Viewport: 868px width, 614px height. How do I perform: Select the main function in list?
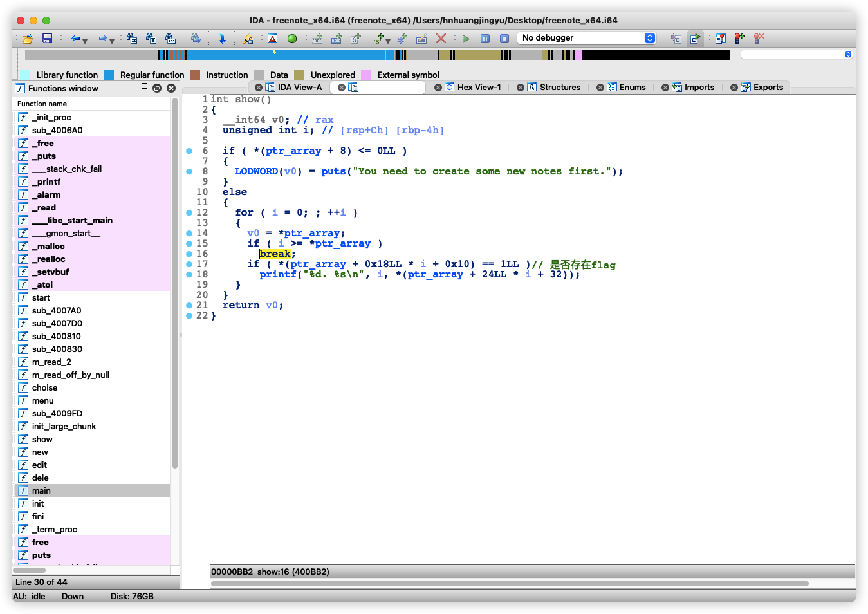coord(92,491)
